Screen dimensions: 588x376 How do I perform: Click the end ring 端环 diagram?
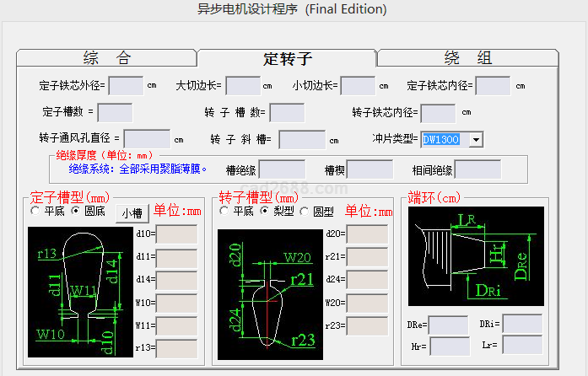coord(476,257)
